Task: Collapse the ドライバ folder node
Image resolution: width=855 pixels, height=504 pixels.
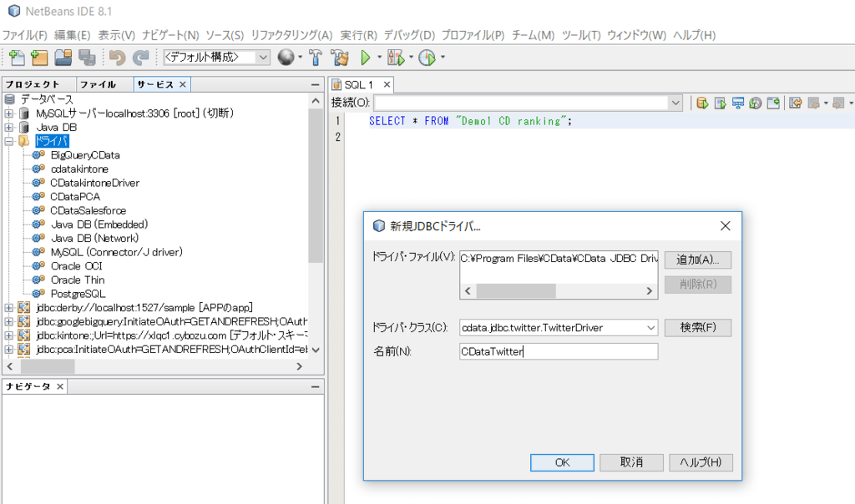Action: coord(8,141)
